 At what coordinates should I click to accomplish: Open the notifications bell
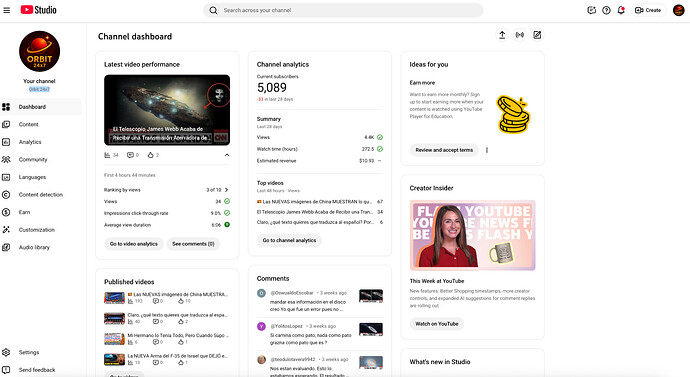point(621,10)
